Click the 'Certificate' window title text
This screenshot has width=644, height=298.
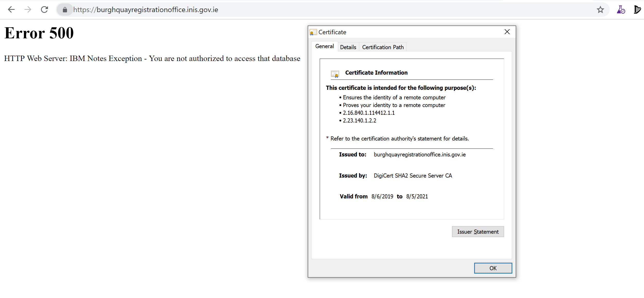pyautogui.click(x=332, y=32)
